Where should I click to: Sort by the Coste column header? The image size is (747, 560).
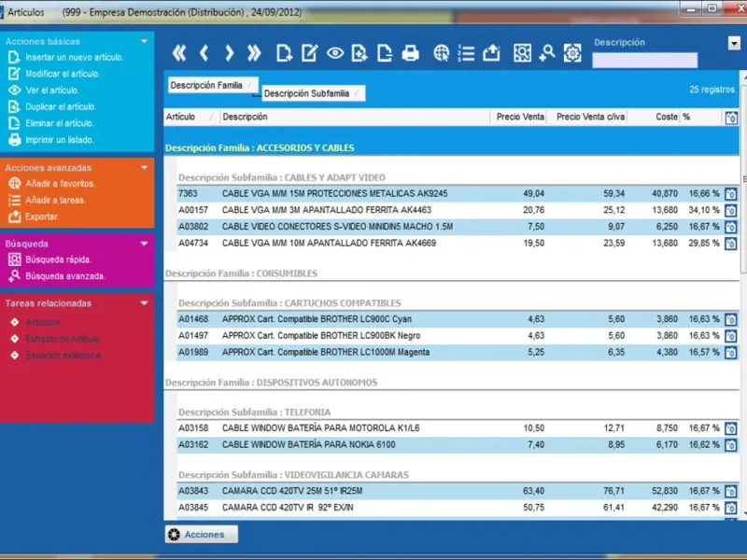[654, 118]
